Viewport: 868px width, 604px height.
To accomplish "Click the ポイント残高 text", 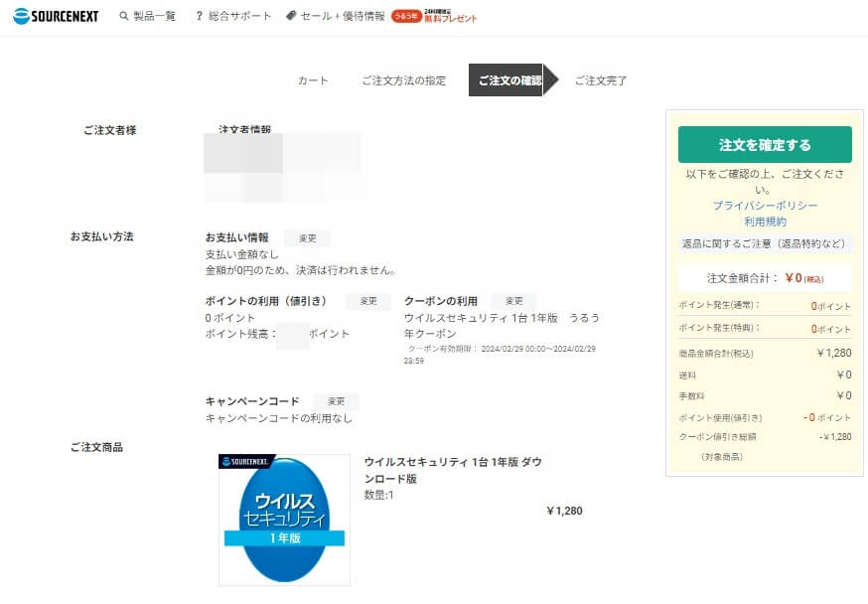I will [277, 334].
